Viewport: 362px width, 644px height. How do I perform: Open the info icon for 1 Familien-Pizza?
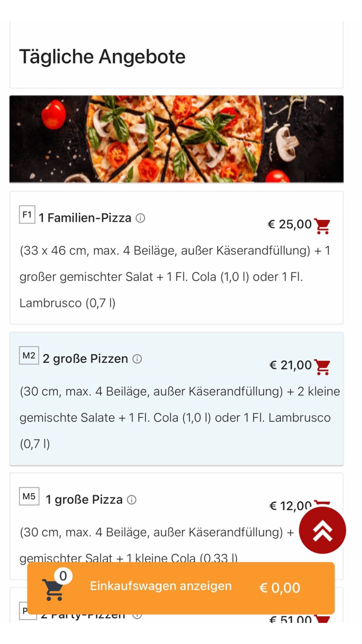[140, 218]
